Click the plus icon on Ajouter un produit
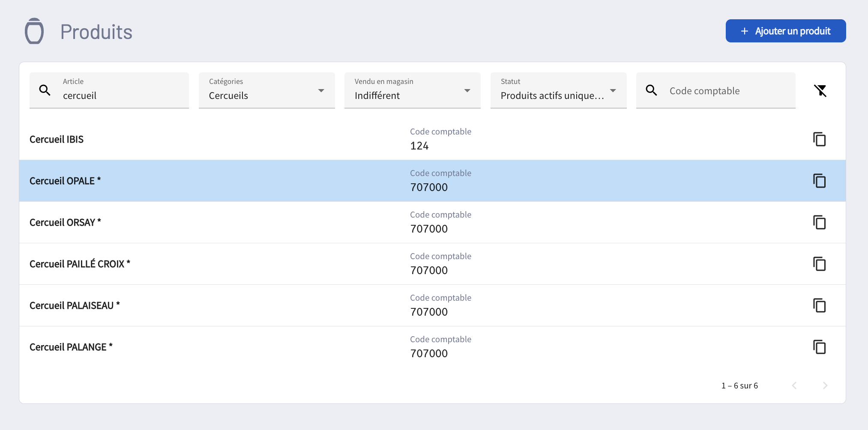Viewport: 868px width, 430px height. coord(744,31)
